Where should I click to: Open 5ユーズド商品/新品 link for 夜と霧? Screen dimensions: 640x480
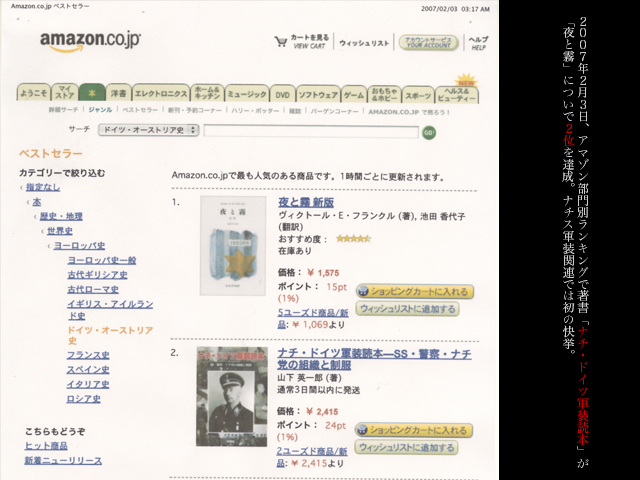[x=313, y=319]
